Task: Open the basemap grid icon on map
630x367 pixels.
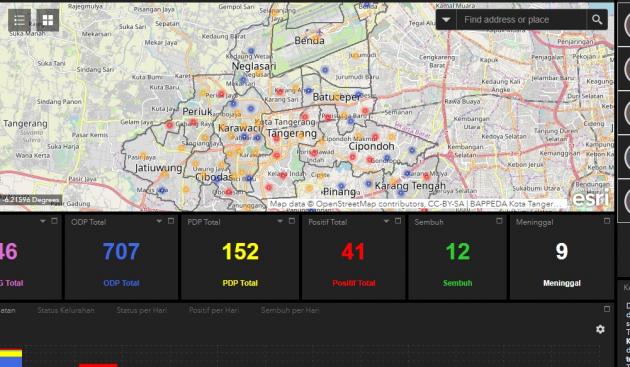Action: (x=48, y=20)
